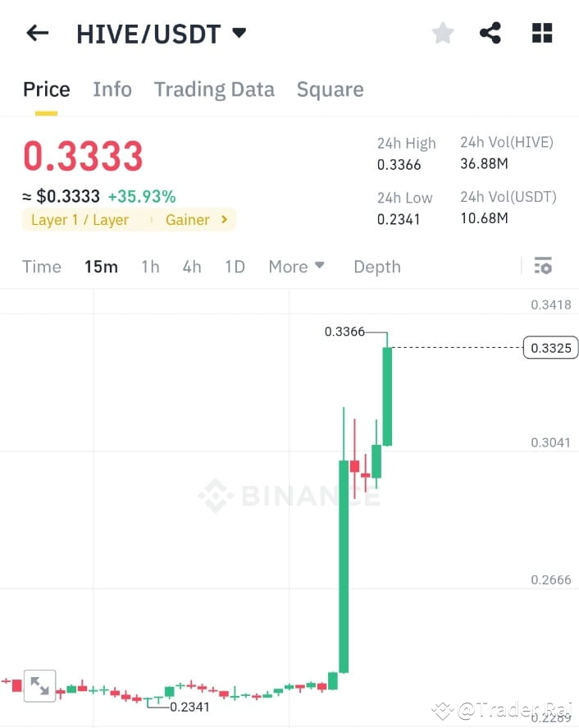Select the 4h interval option
The height and width of the screenshot is (728, 579).
192,266
